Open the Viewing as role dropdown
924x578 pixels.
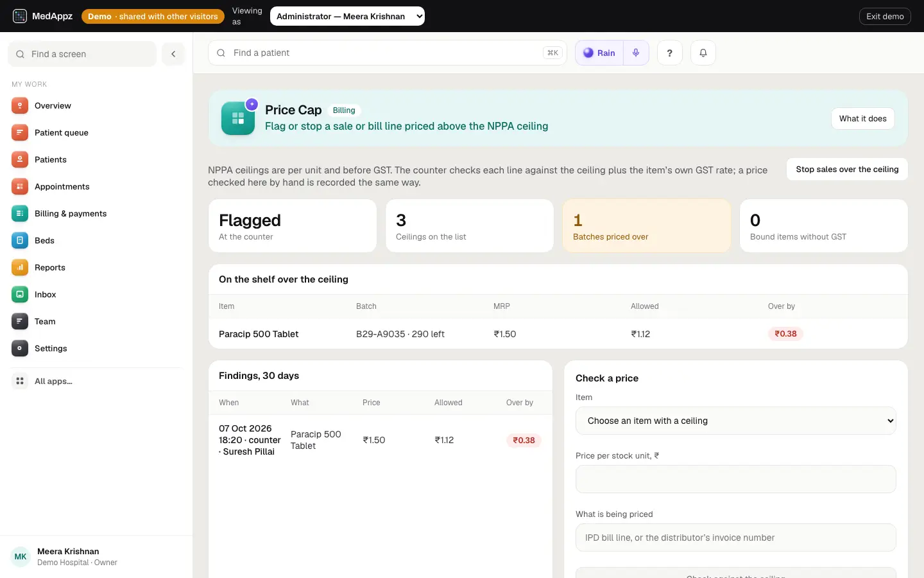(347, 16)
